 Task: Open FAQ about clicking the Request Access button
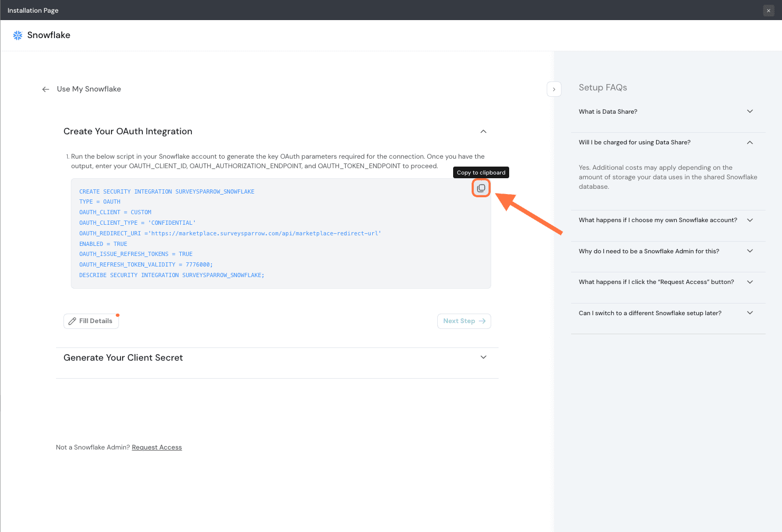pos(749,282)
